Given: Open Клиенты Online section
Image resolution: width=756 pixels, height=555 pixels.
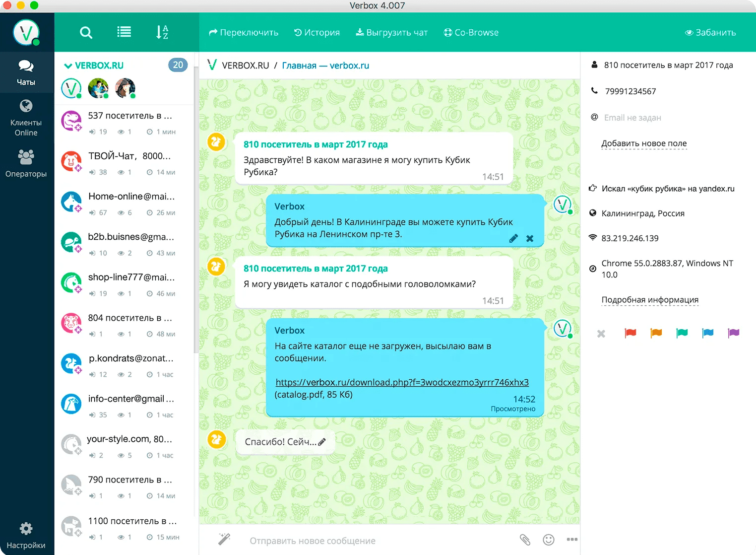Looking at the screenshot, I should [26, 118].
